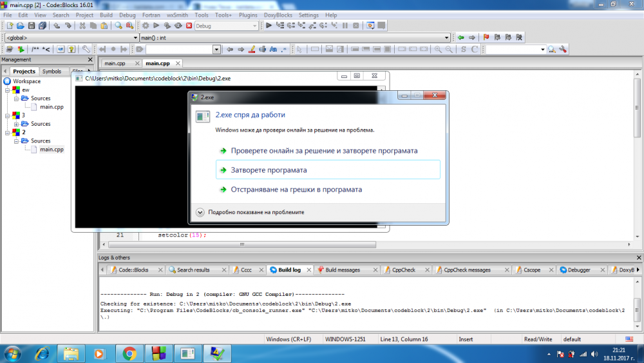Open the main() : int function dropdown

(295, 37)
